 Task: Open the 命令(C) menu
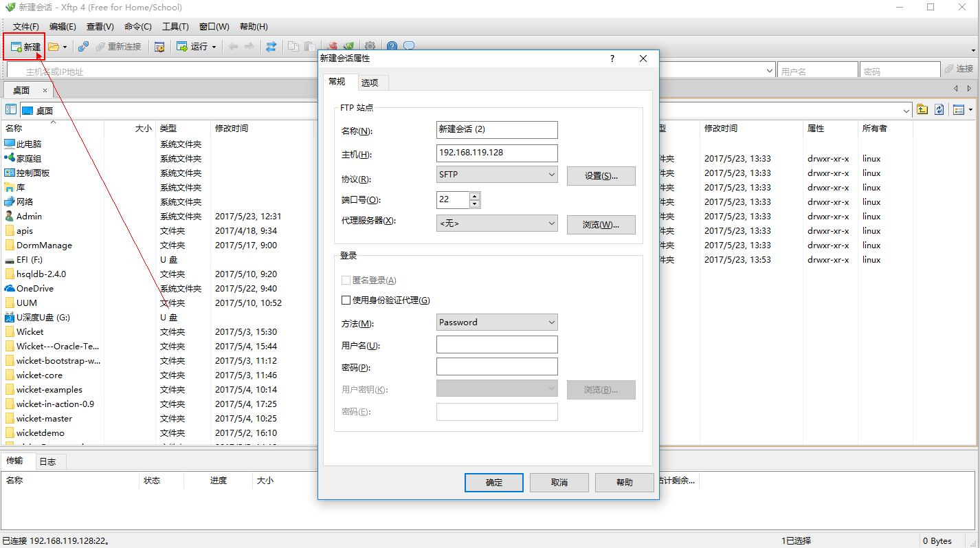coord(138,26)
